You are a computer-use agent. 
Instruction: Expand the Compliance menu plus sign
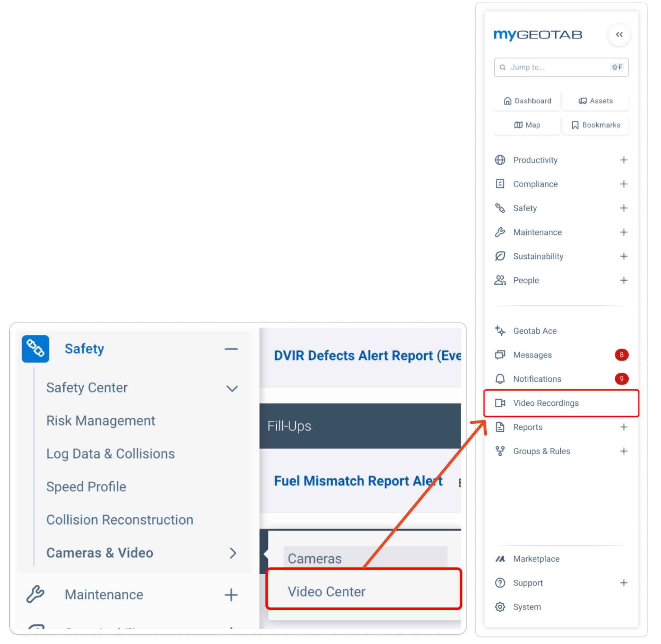(624, 184)
